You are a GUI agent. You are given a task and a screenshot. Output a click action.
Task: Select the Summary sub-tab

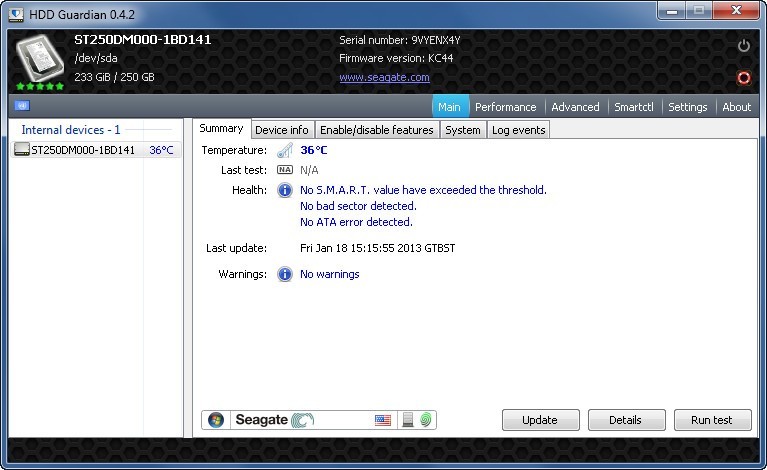click(x=221, y=129)
